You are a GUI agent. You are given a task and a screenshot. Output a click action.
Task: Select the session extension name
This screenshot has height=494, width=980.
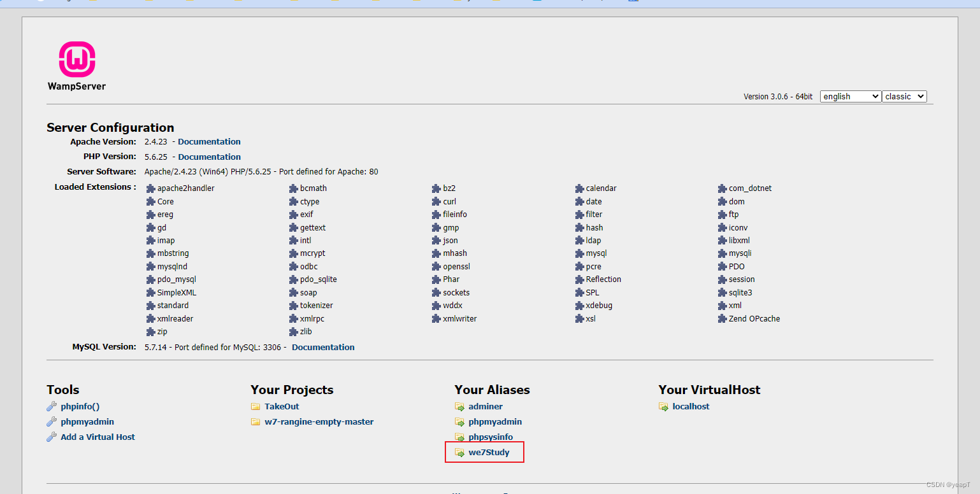tap(742, 279)
